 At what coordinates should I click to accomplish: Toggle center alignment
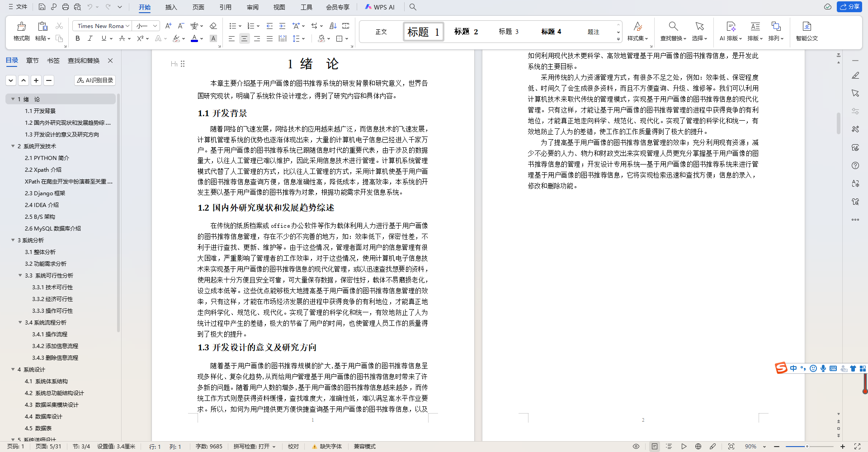244,38
